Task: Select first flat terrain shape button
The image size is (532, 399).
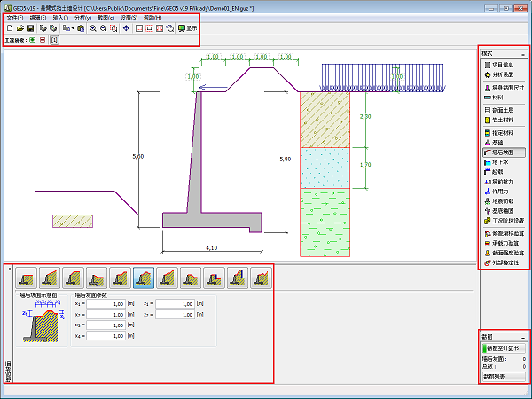Action: [x=27, y=278]
